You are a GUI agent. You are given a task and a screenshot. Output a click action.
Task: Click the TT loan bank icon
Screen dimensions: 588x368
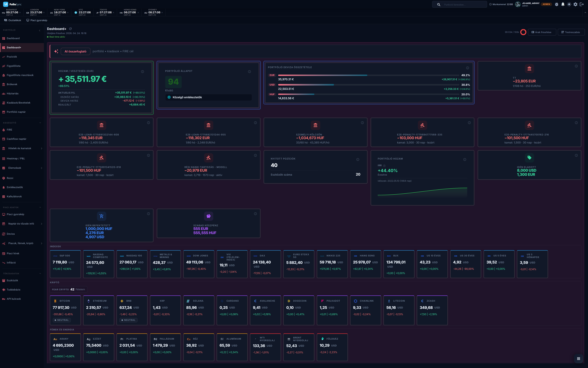(529, 69)
